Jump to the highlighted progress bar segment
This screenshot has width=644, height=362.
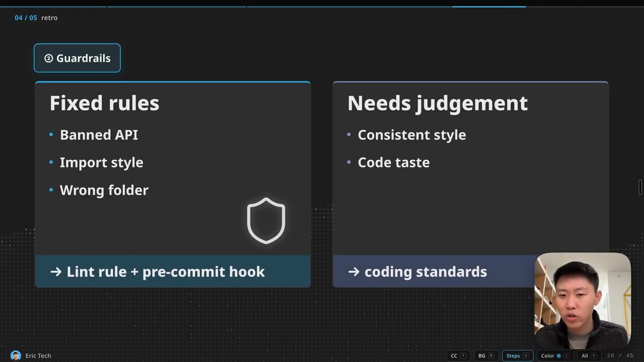click(489, 7)
